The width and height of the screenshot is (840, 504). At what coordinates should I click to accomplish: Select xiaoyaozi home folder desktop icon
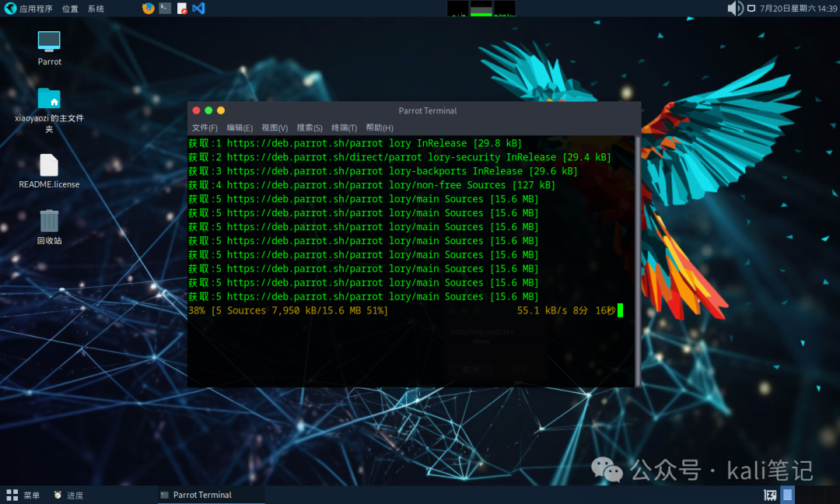tap(49, 110)
